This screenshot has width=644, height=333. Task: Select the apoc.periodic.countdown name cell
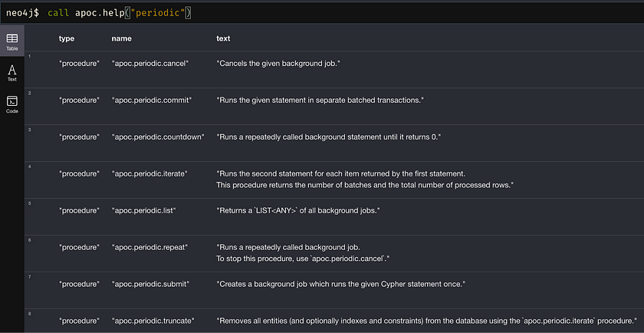pyautogui.click(x=157, y=137)
